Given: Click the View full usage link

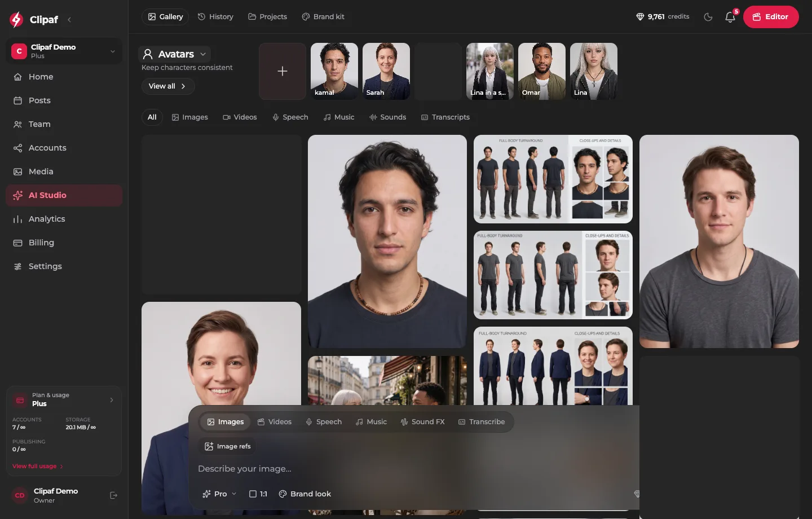Looking at the screenshot, I should pos(38,467).
